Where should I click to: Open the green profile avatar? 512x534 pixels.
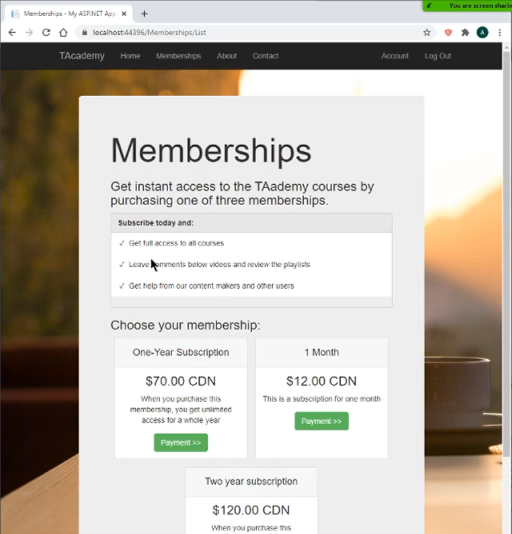(482, 33)
